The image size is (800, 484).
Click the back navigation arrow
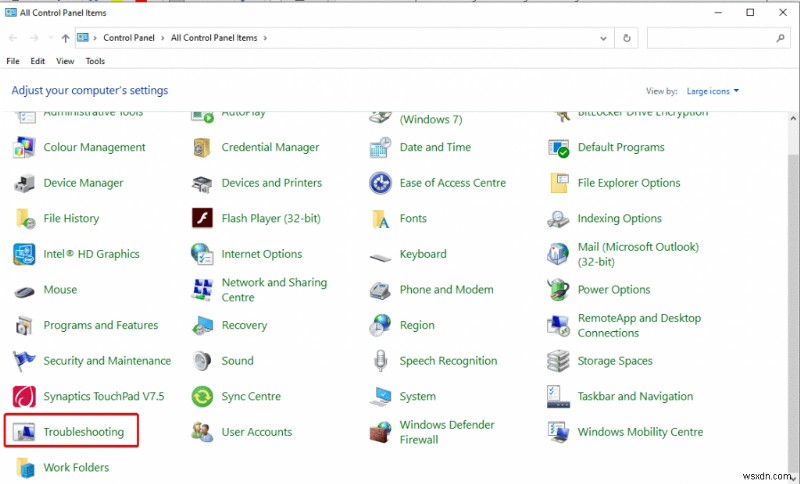click(13, 38)
